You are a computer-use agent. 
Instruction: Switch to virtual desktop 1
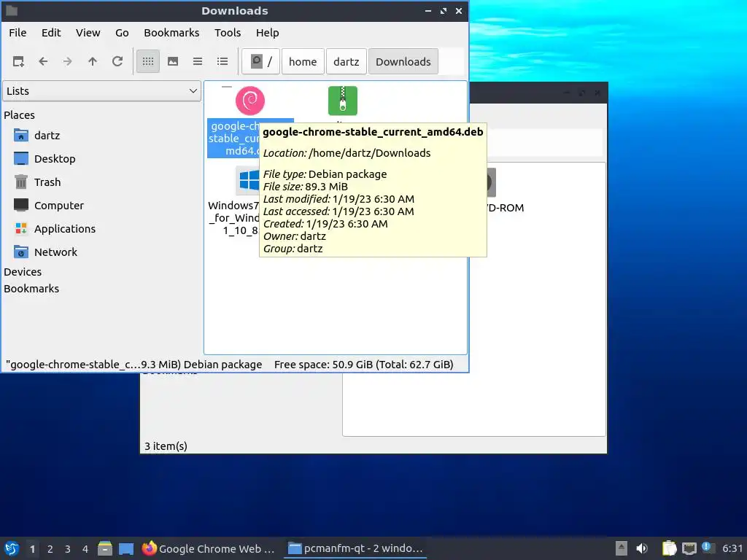[x=32, y=549]
